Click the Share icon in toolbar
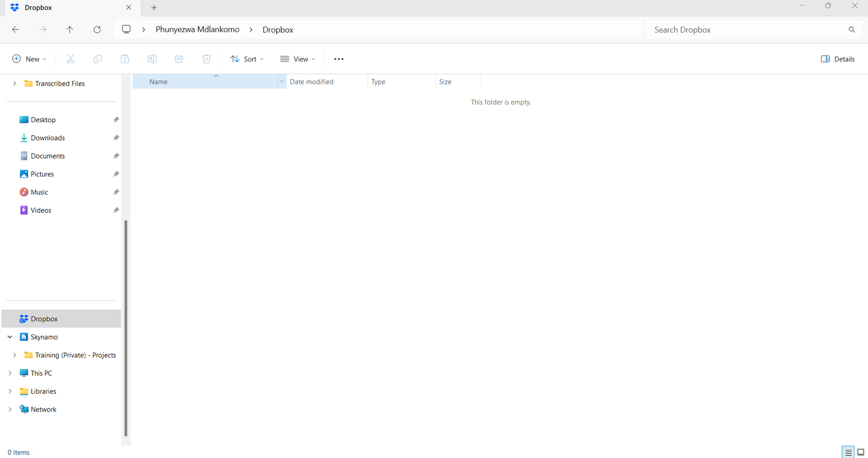Image resolution: width=868 pixels, height=458 pixels. click(x=179, y=59)
